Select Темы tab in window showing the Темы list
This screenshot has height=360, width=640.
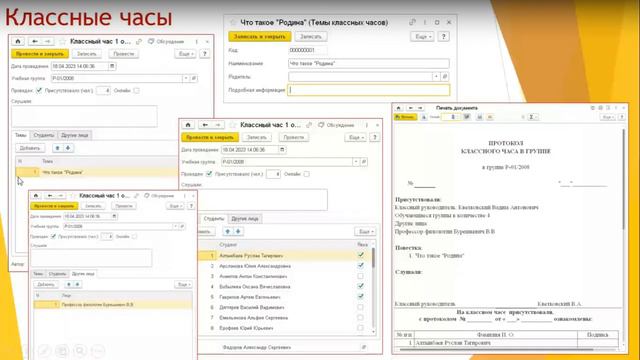tap(21, 136)
